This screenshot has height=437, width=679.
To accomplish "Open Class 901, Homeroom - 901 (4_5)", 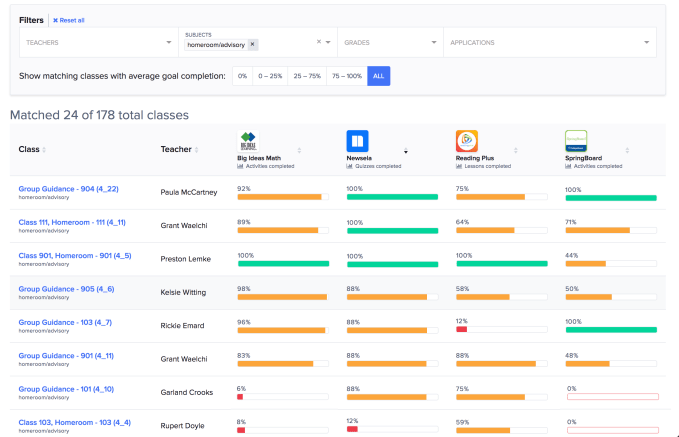I will [75, 256].
